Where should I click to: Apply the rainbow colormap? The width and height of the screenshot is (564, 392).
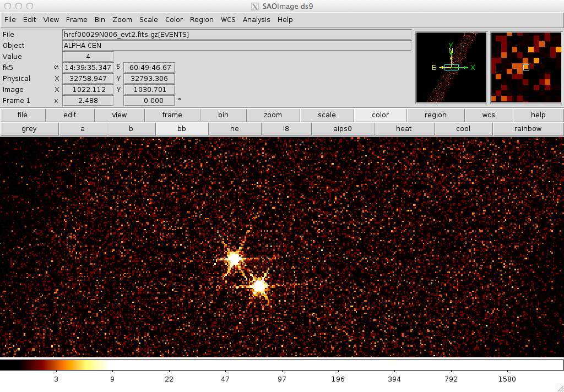coord(528,129)
